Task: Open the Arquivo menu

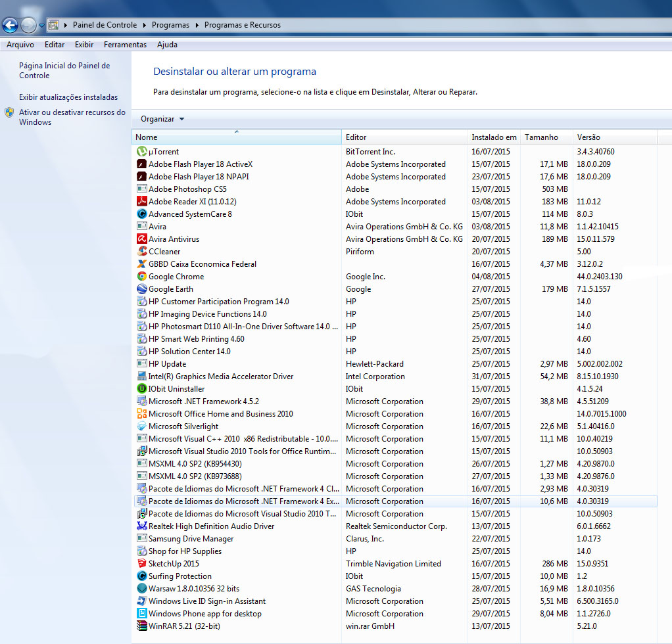Action: coord(20,45)
